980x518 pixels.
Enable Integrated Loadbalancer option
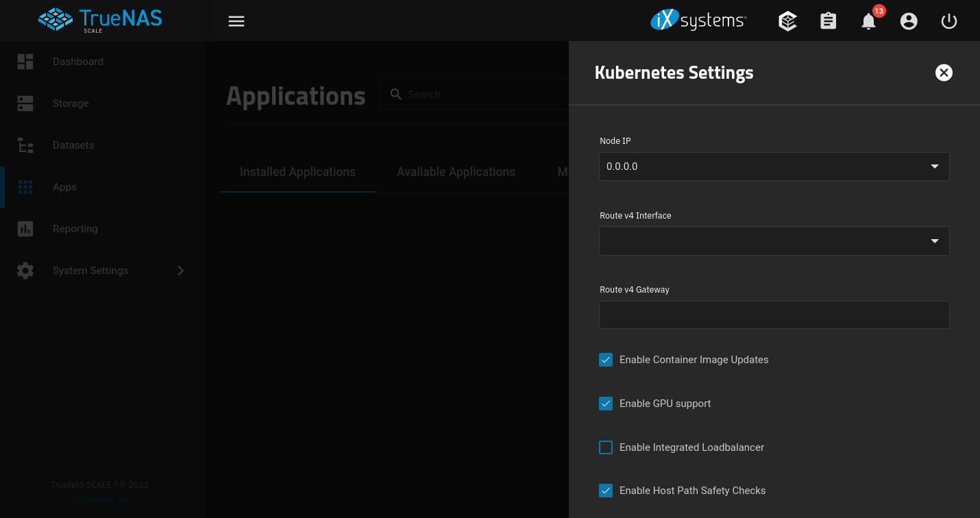click(x=606, y=447)
